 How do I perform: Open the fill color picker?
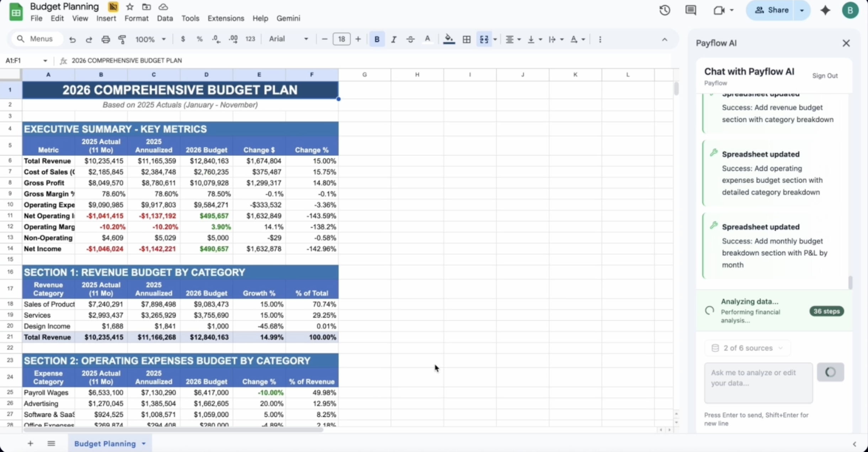449,39
